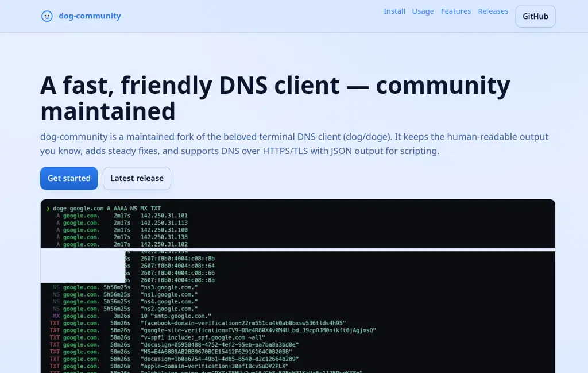
Task: Click the facebook-domain-verification TXT record
Action: [x=243, y=323]
